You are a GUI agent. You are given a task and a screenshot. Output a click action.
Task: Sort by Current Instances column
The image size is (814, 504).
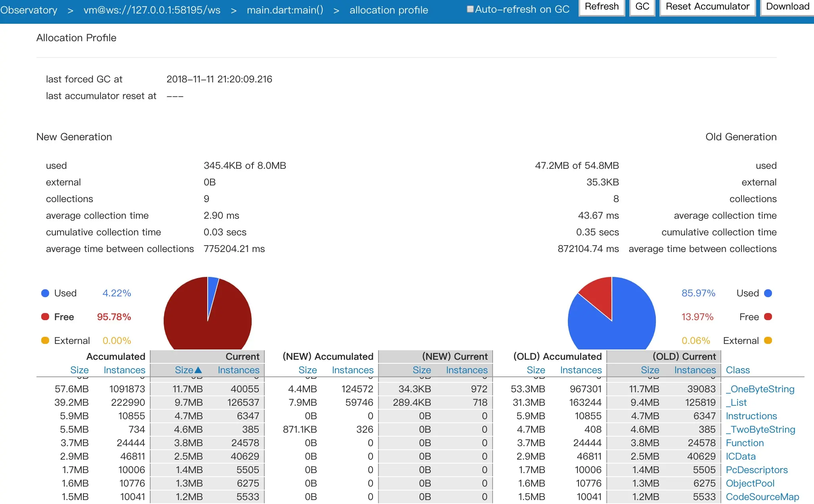pos(239,370)
